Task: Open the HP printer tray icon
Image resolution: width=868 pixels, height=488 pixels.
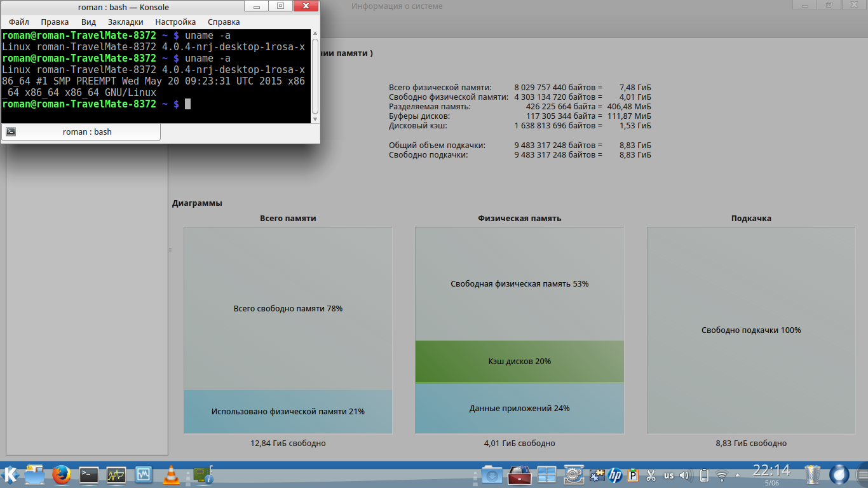Action: pos(614,475)
